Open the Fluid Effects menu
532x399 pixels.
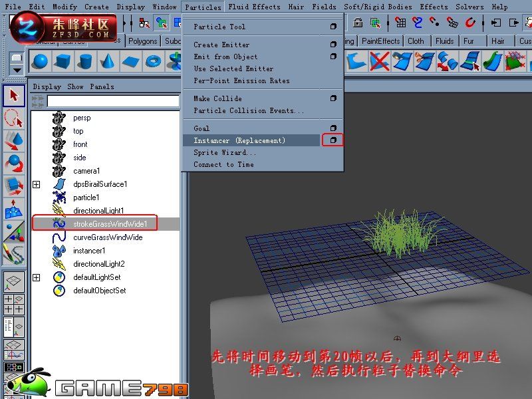coord(254,7)
